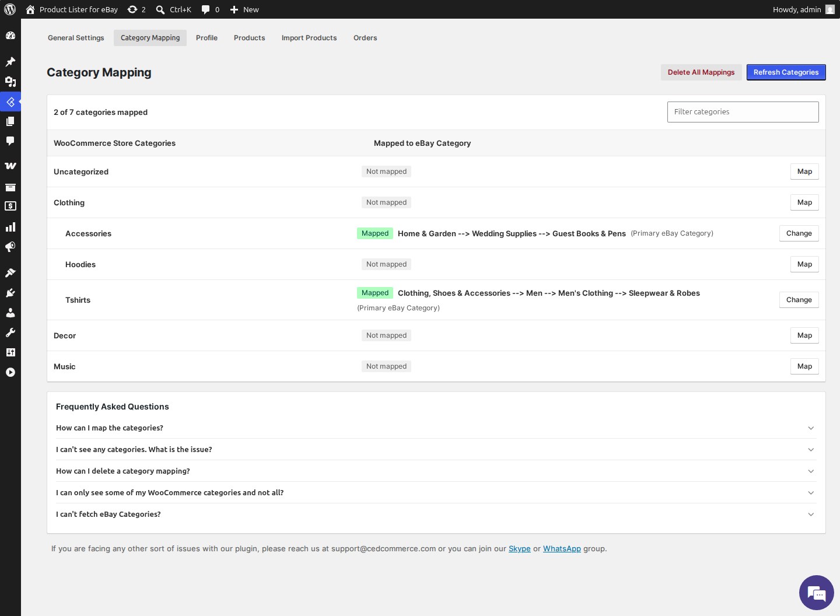
Task: Open the comments bubble showing 0
Action: click(211, 9)
